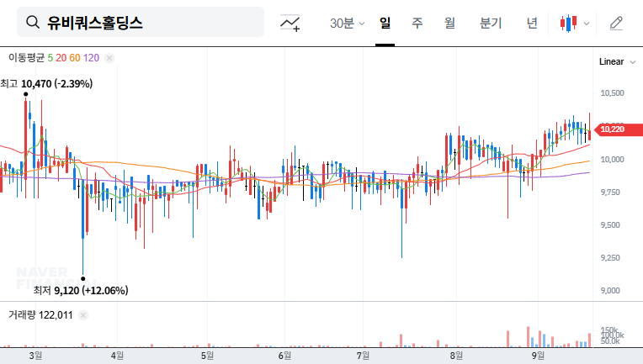Click the 7월 time axis label
643x364 pixels.
coord(363,356)
